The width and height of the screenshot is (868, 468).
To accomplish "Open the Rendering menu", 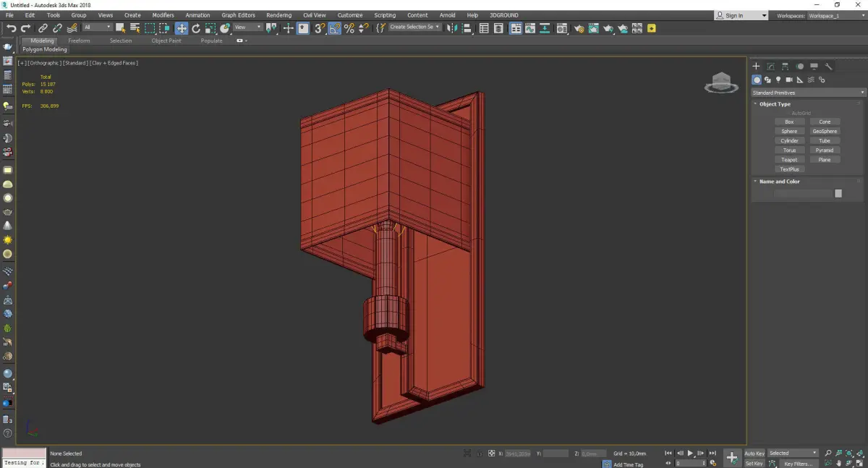I will pyautogui.click(x=278, y=15).
